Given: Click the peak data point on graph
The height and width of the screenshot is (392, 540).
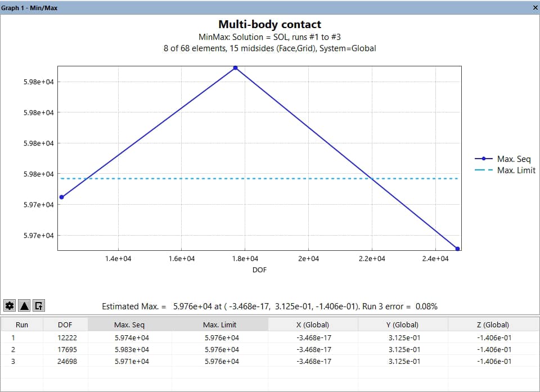Looking at the screenshot, I should click(235, 68).
